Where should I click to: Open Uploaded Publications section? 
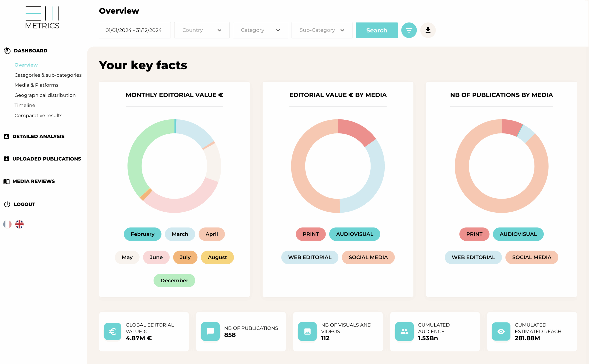pos(47,159)
